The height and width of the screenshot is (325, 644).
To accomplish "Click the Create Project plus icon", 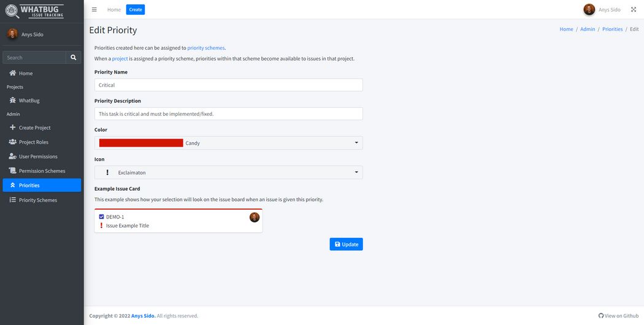I will [13, 128].
